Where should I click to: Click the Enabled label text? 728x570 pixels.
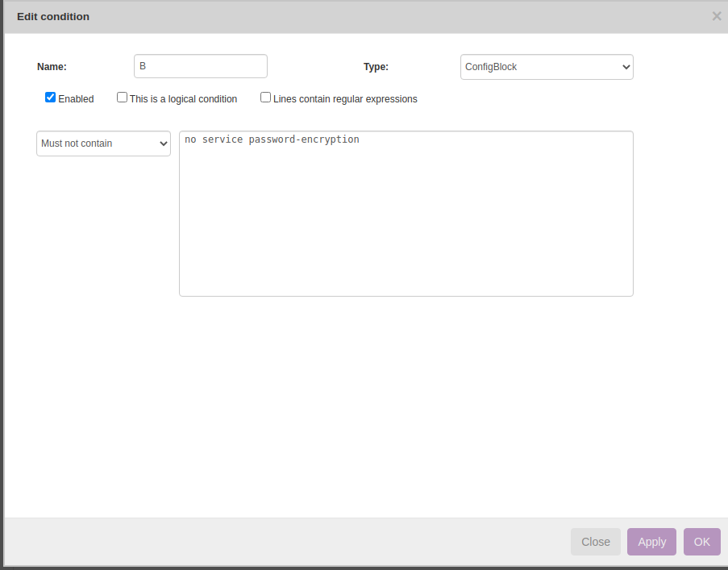click(x=76, y=99)
